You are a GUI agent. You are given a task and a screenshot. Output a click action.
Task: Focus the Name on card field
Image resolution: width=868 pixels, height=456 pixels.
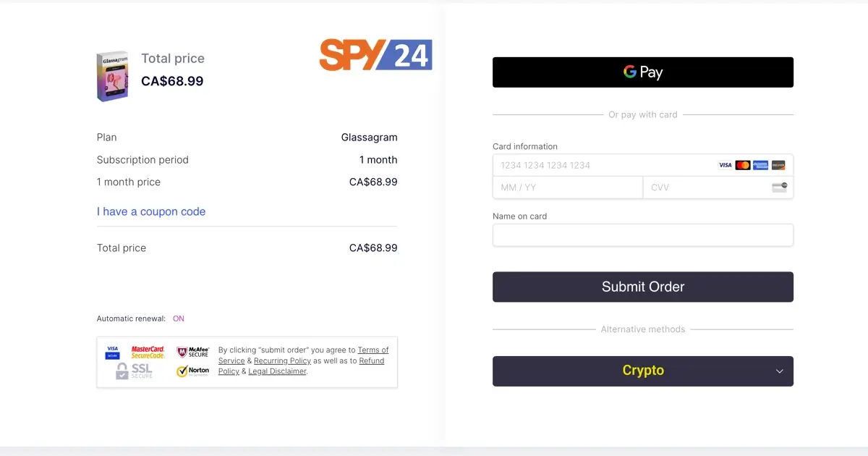coord(643,235)
